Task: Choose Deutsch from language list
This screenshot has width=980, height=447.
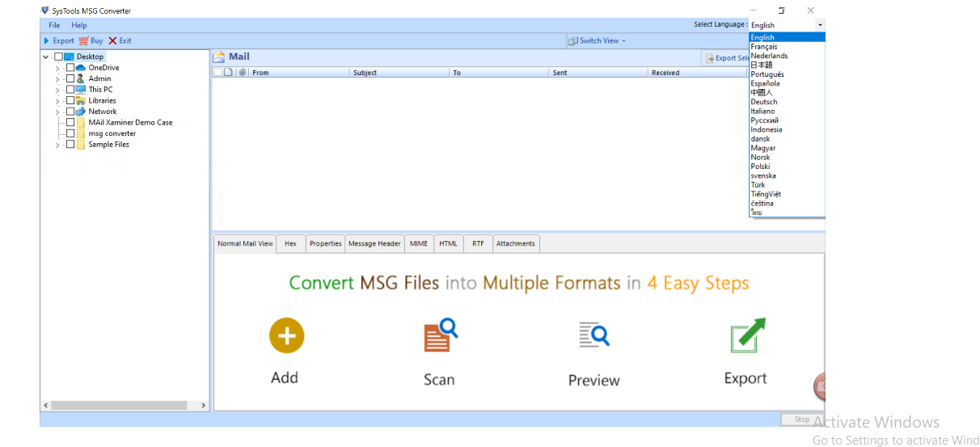Action: pos(787,102)
